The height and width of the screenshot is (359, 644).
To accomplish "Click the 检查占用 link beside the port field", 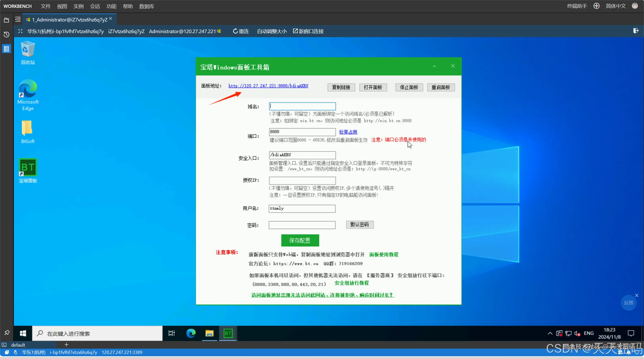I will coord(348,132).
